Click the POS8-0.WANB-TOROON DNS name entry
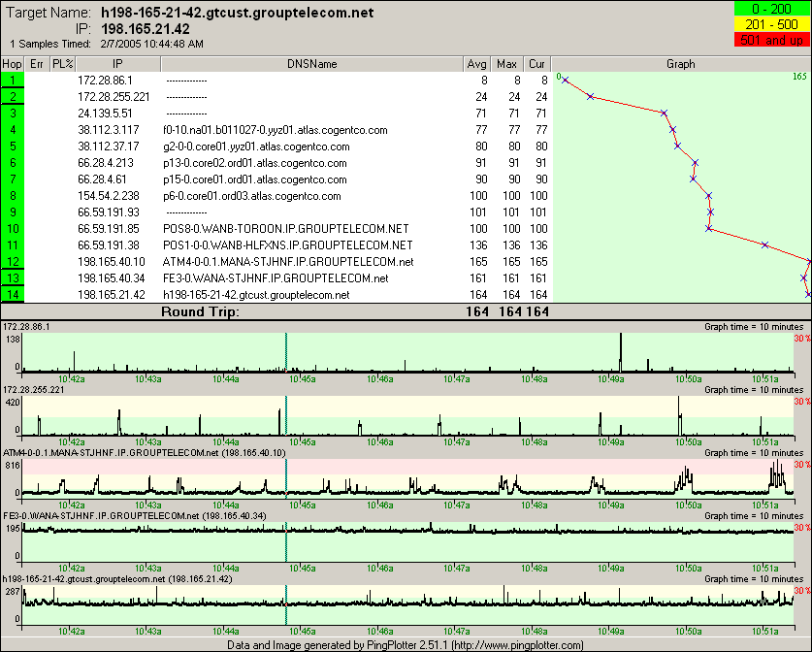This screenshot has height=652, width=812. coord(287,228)
